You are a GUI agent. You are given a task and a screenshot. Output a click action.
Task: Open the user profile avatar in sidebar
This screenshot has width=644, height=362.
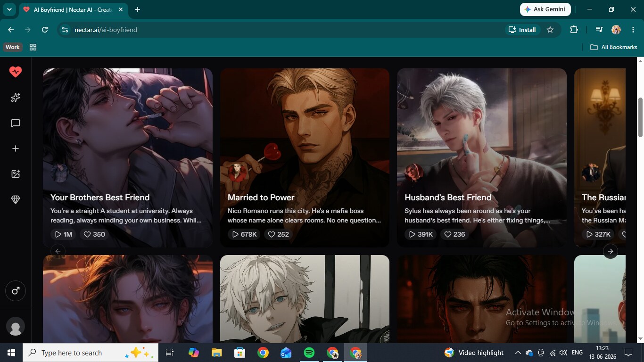pos(16,327)
